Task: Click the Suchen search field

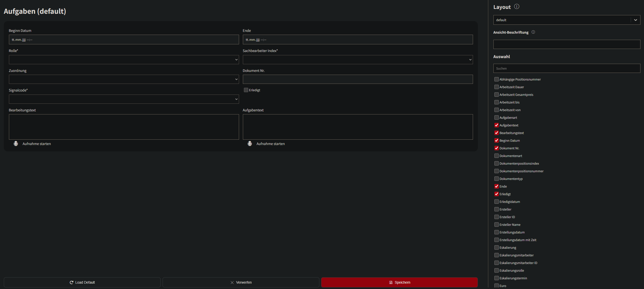Action: point(567,68)
